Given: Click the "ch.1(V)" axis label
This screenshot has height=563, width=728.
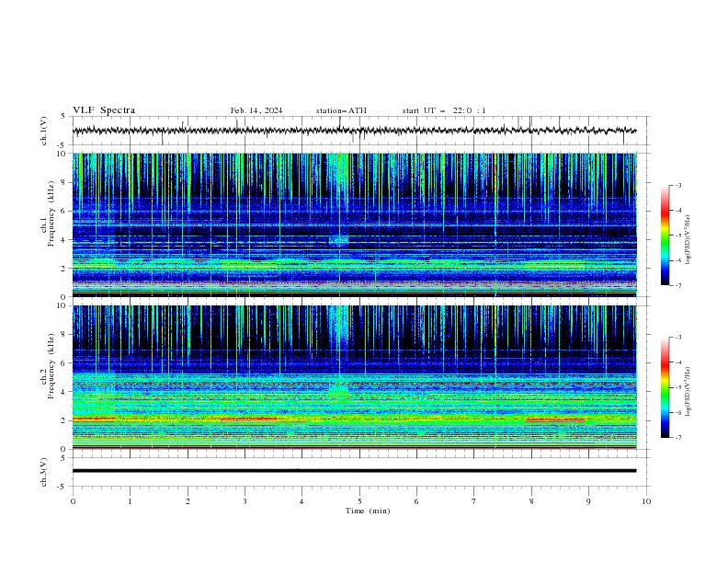Looking at the screenshot, I should coord(44,131).
